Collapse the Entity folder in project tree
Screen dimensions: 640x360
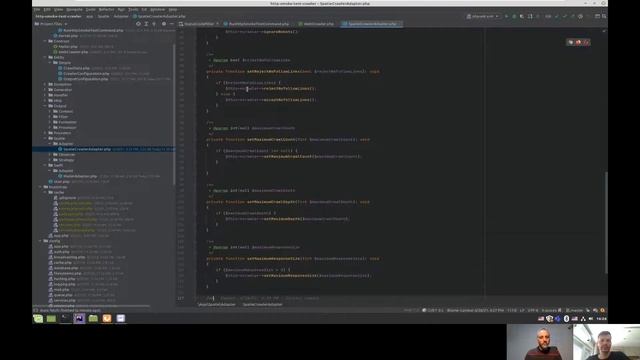point(45,58)
